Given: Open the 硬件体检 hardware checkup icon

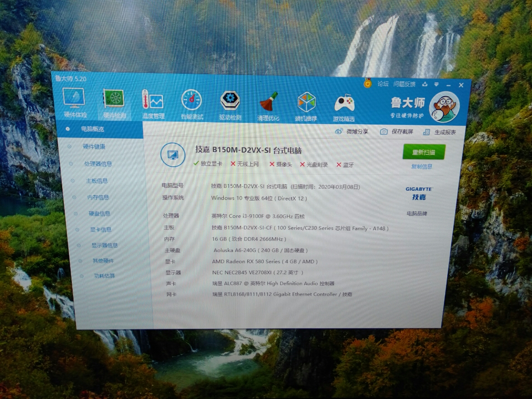Looking at the screenshot, I should click(75, 103).
